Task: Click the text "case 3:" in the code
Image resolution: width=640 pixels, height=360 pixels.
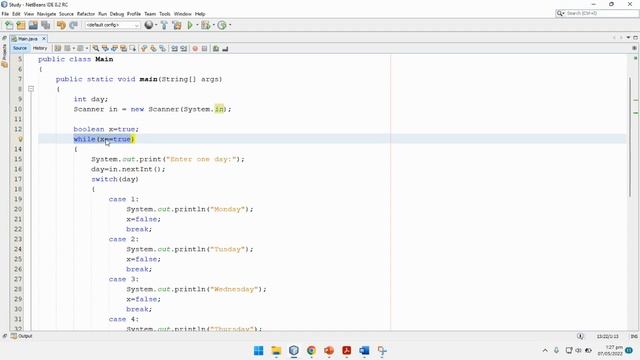Action: pyautogui.click(x=124, y=279)
